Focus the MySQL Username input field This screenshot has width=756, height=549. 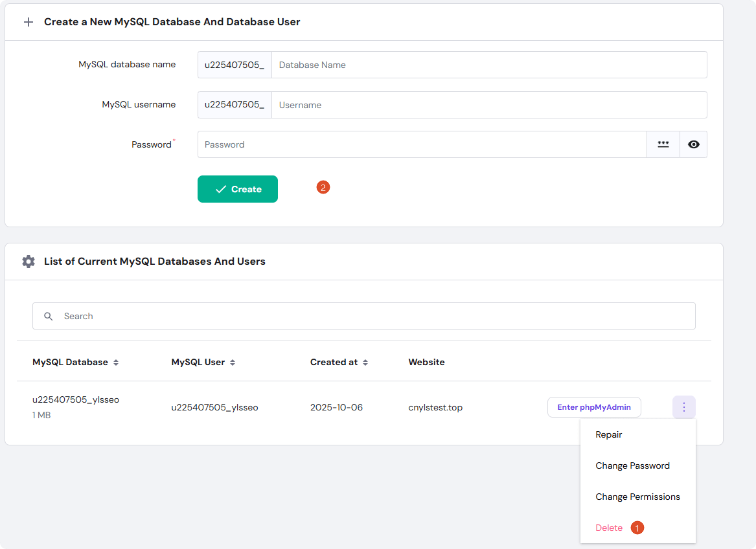[x=488, y=105]
